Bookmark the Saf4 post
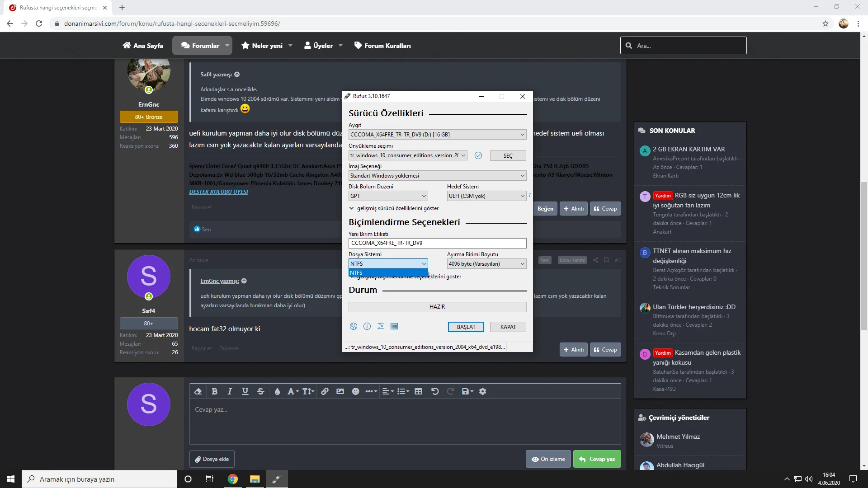Viewport: 868px width, 488px height. pos(606,260)
